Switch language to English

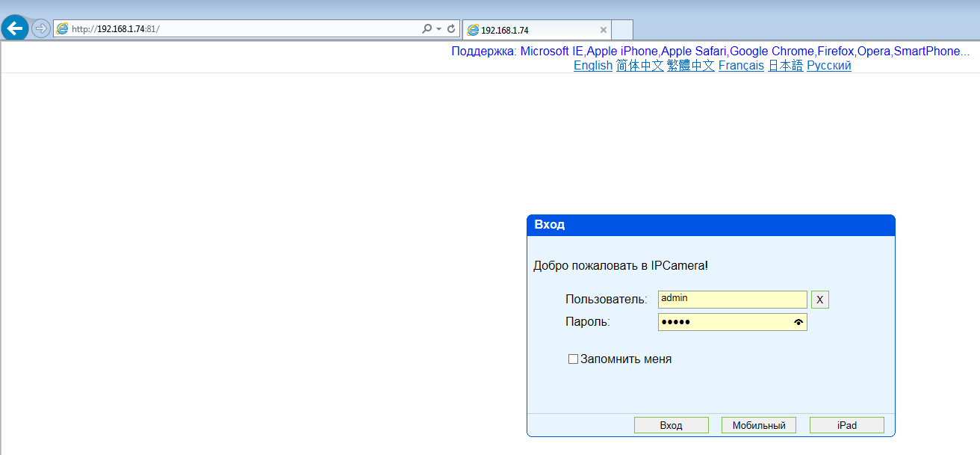point(592,66)
